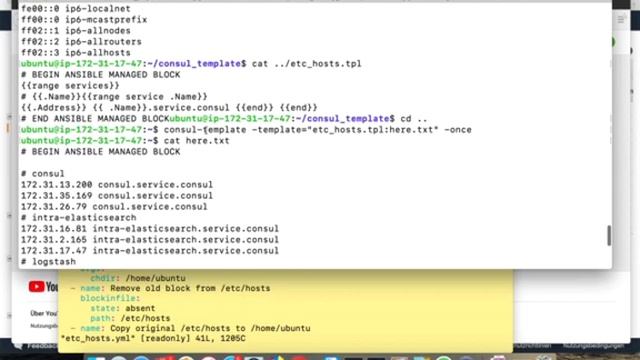
Task: Click 'Copy original /etc/hosts to /home/ubuntu' line
Action: click(210, 329)
